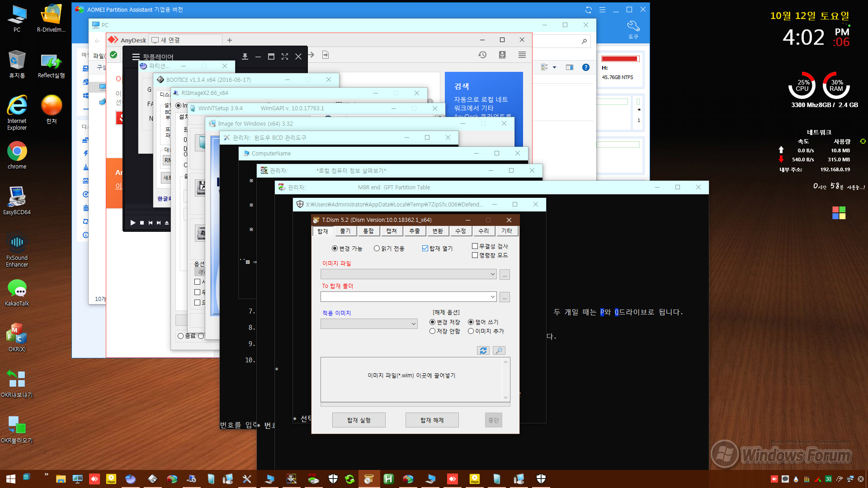
Task: Open the AOMEI tools wrench icon
Action: click(633, 30)
